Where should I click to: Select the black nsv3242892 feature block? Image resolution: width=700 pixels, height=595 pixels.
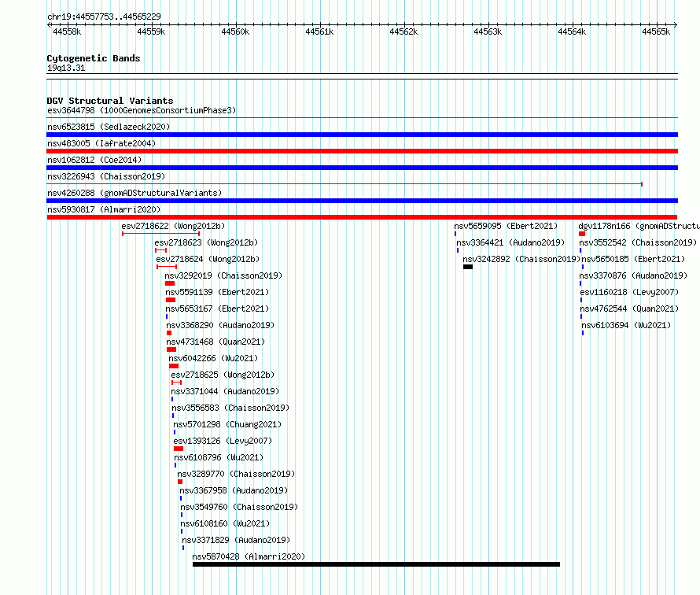click(x=468, y=267)
